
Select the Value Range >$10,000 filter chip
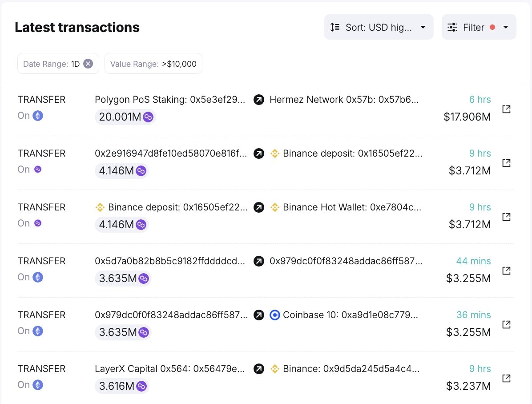pos(153,63)
